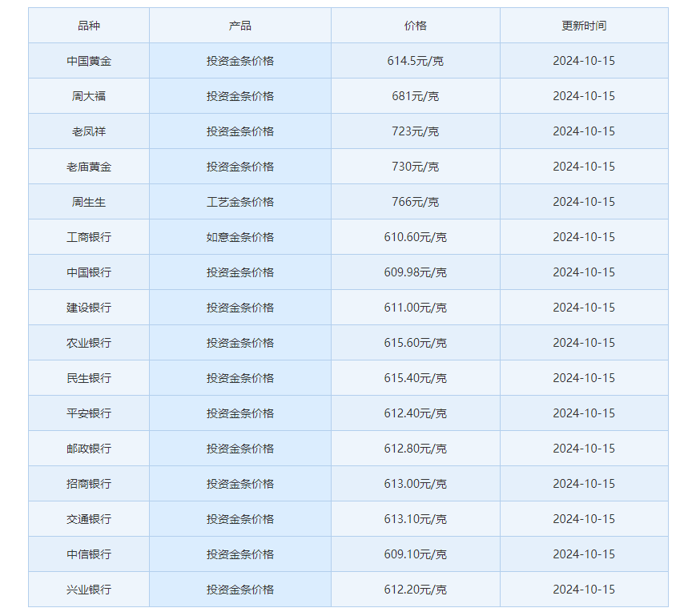Click 投资金条价格 in 建设银行 row
The width and height of the screenshot is (688, 616).
click(x=240, y=308)
